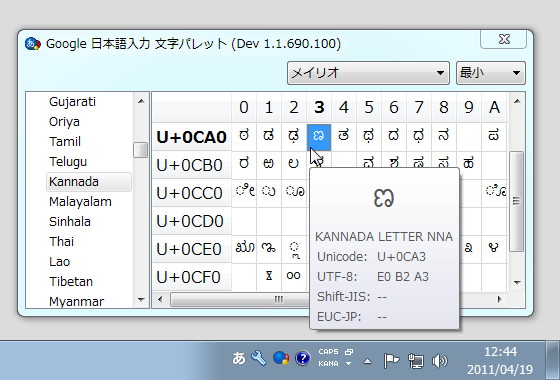Select character in row U+0CF0 column 2

pyautogui.click(x=294, y=277)
